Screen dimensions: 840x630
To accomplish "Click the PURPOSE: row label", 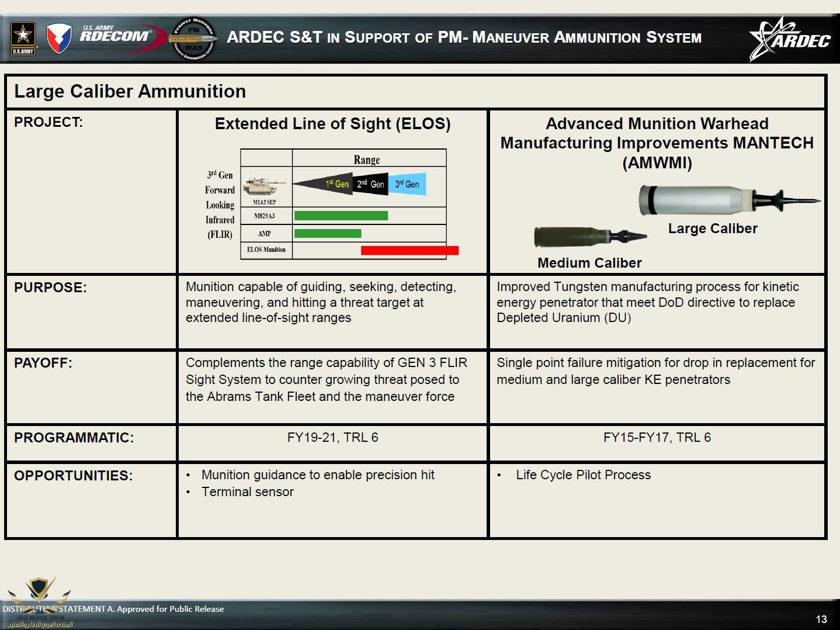I will [x=50, y=288].
